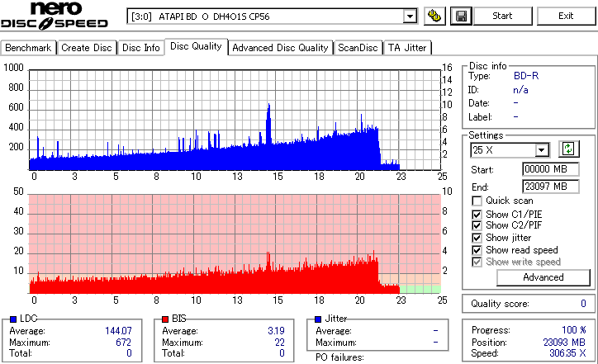598x364 pixels.
Task: Click the disc ID value n/a
Action: 520,90
